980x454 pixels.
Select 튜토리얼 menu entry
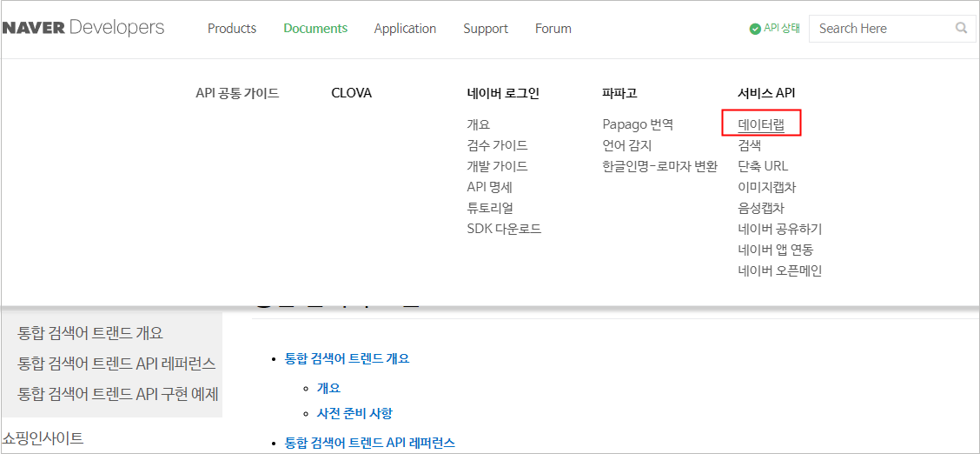490,208
